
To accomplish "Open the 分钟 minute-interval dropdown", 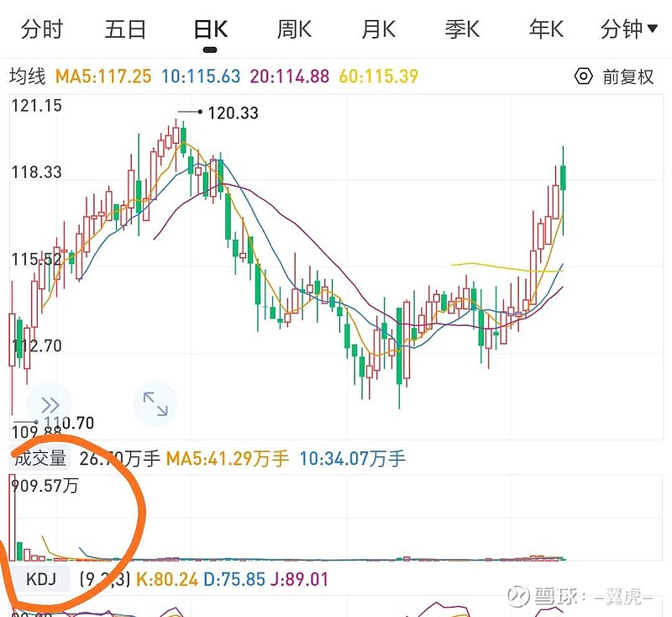I will point(629,29).
